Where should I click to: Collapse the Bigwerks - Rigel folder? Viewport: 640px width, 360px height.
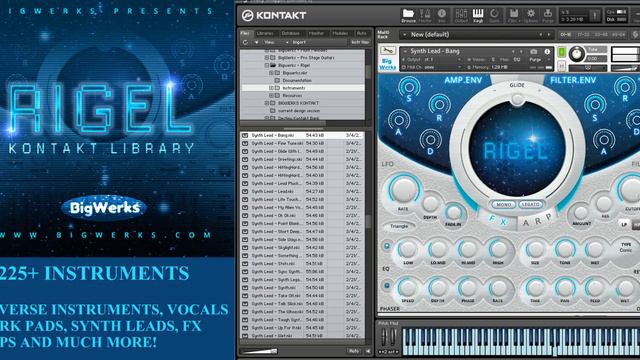[x=267, y=65]
